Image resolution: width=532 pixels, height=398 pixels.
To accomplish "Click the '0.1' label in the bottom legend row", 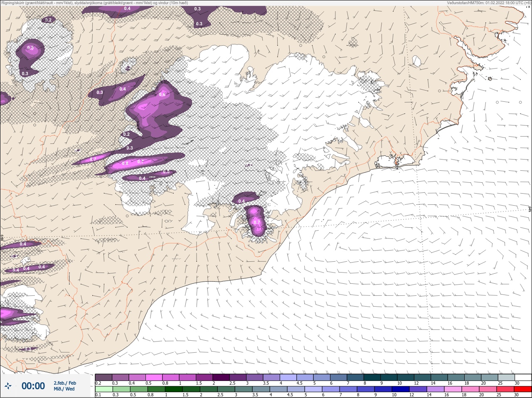I will [98, 395].
